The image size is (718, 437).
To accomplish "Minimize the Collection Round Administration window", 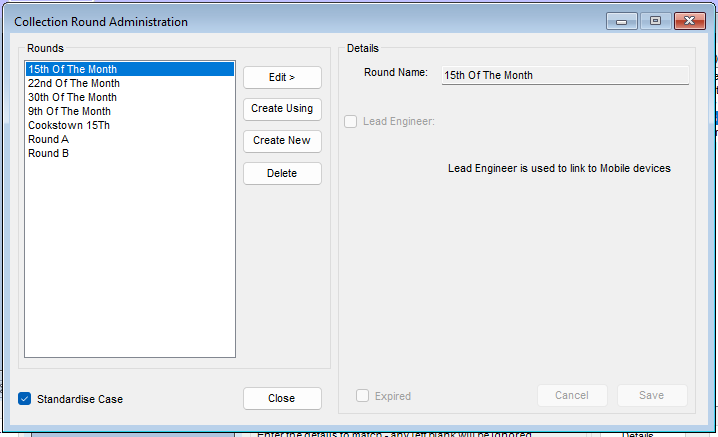I will point(621,21).
